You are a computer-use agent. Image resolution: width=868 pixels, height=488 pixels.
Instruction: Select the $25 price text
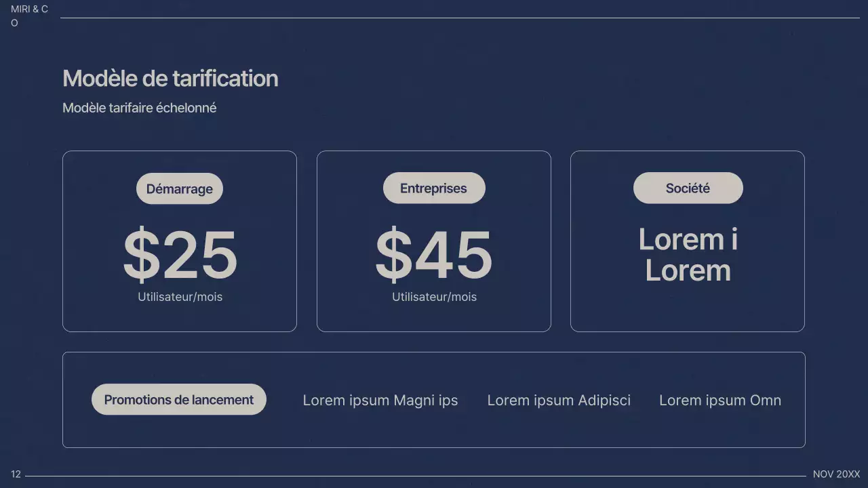[180, 256]
